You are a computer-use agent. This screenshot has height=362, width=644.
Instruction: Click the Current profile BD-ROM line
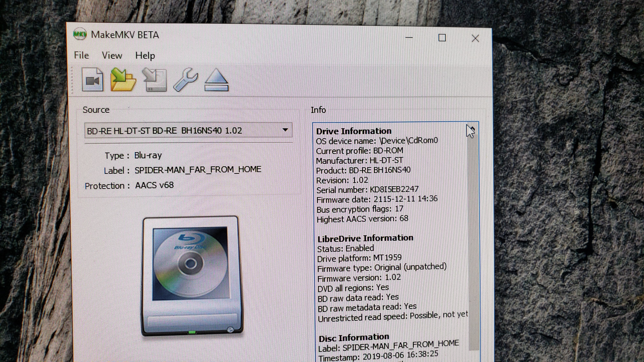tap(360, 151)
